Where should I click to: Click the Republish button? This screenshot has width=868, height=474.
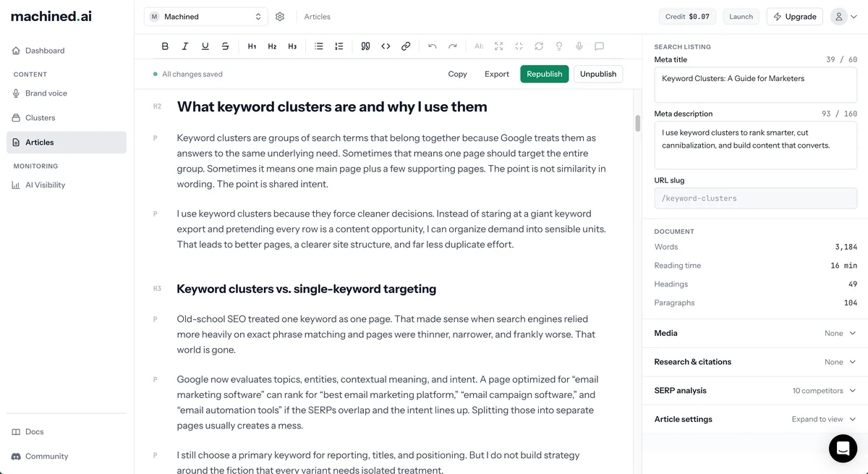545,74
